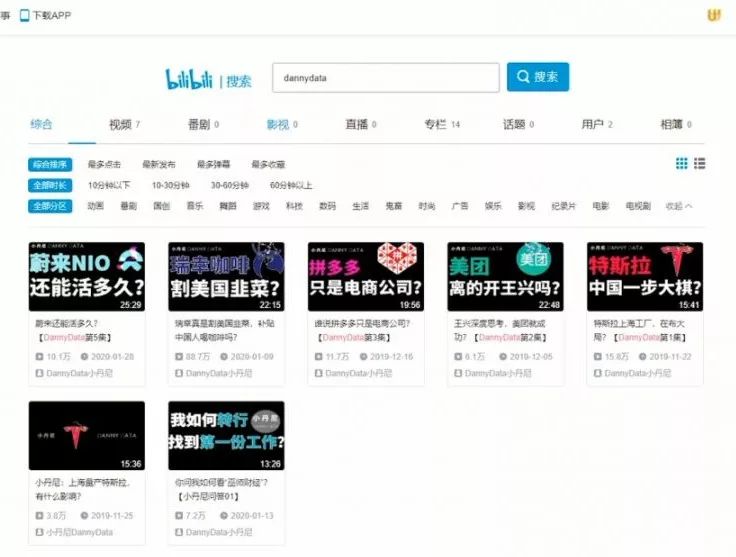This screenshot has width=736, height=557.
Task: Focus the search box containing dannydata
Action: pos(386,78)
